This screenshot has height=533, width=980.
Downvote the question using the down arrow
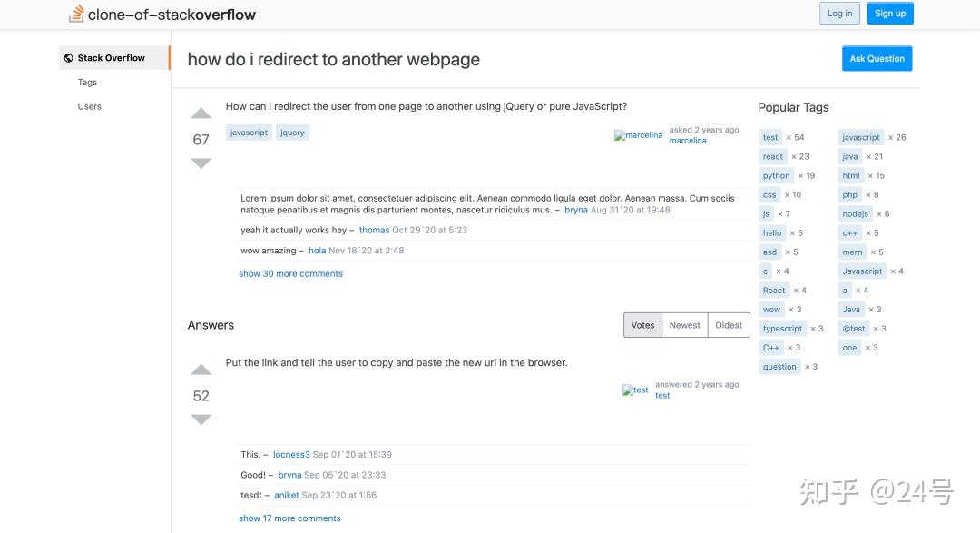click(201, 163)
